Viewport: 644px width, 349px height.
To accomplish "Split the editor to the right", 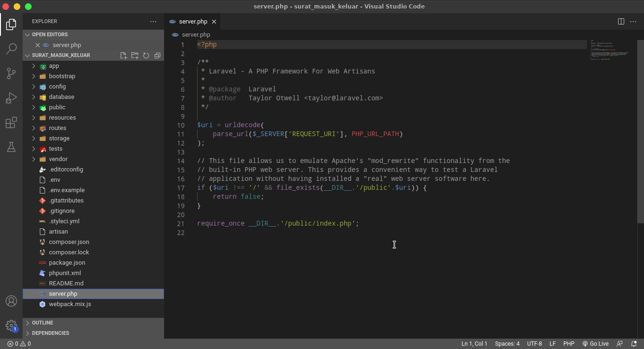I will 621,22.
